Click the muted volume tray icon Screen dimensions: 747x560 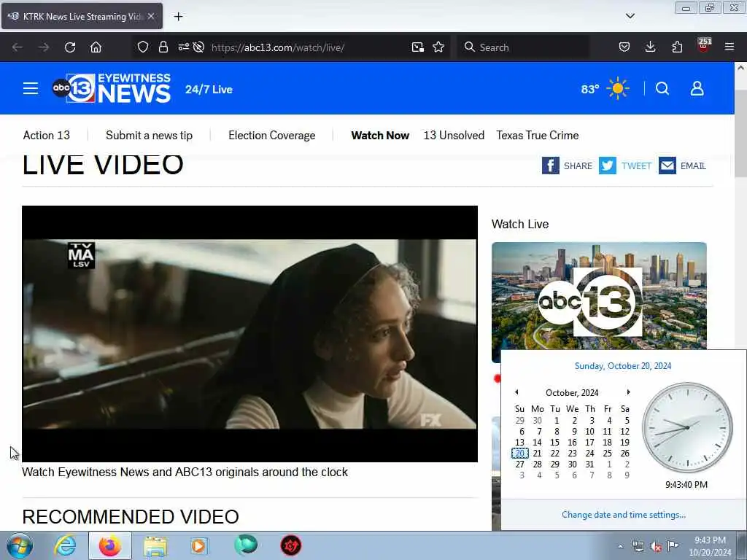(656, 546)
